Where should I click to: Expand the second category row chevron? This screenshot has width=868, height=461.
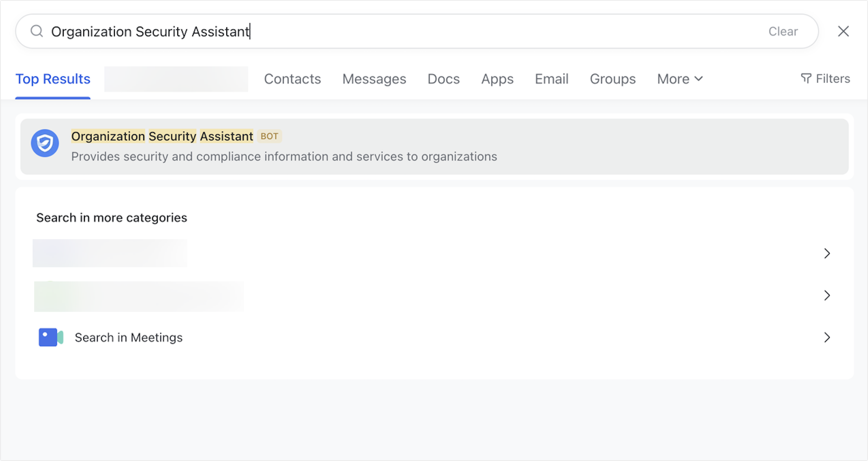[827, 295]
